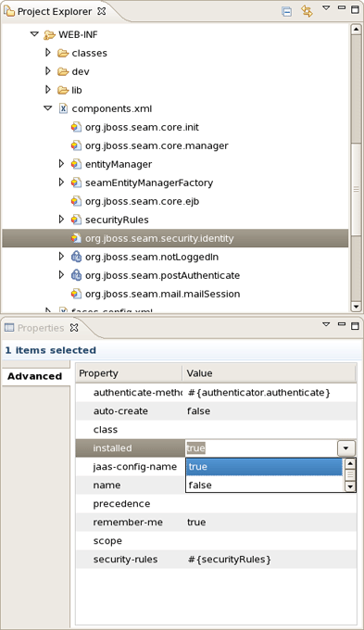Viewport: 364px width, 630px height.
Task: Expand the lib folder
Action: (x=48, y=90)
